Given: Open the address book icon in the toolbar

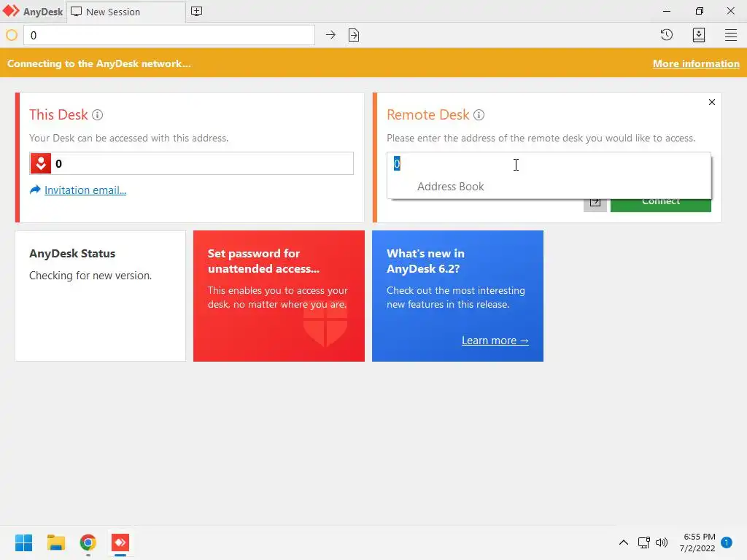Looking at the screenshot, I should [x=698, y=35].
